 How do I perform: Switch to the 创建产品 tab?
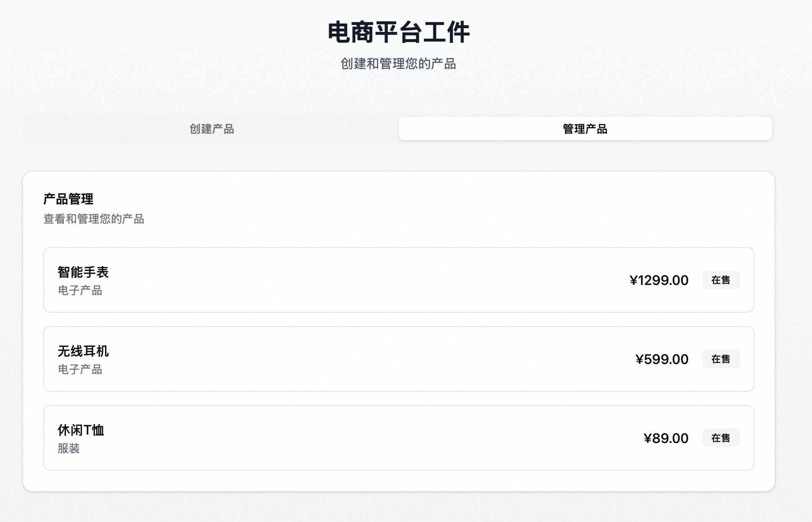pyautogui.click(x=211, y=129)
